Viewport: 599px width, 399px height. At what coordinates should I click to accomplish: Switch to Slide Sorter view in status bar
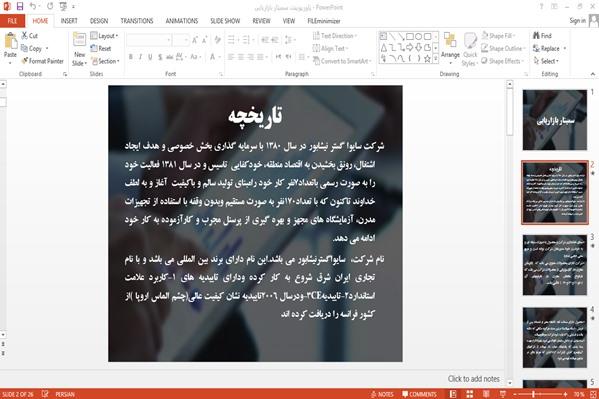point(469,394)
